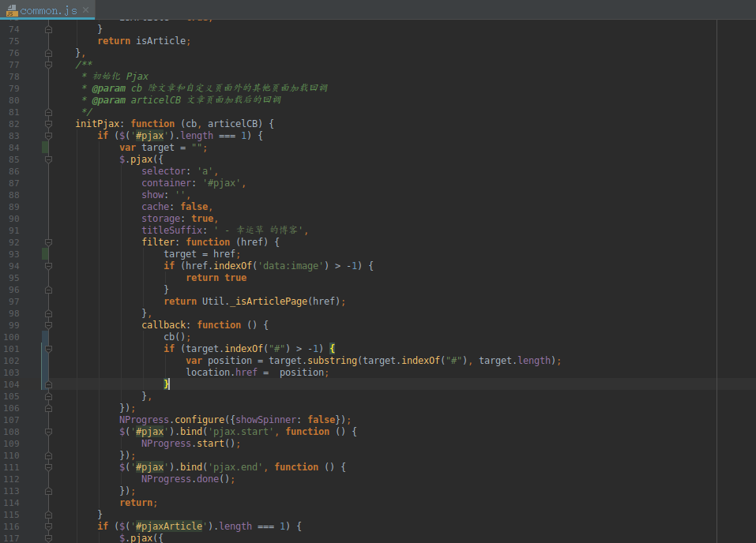Collapse the callback function at line 99
The image size is (756, 543).
[49, 325]
